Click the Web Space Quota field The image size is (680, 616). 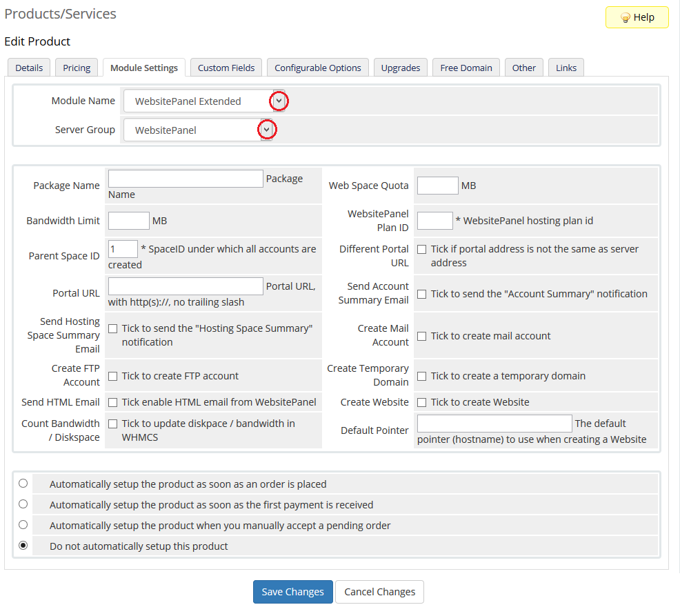tap(437, 186)
